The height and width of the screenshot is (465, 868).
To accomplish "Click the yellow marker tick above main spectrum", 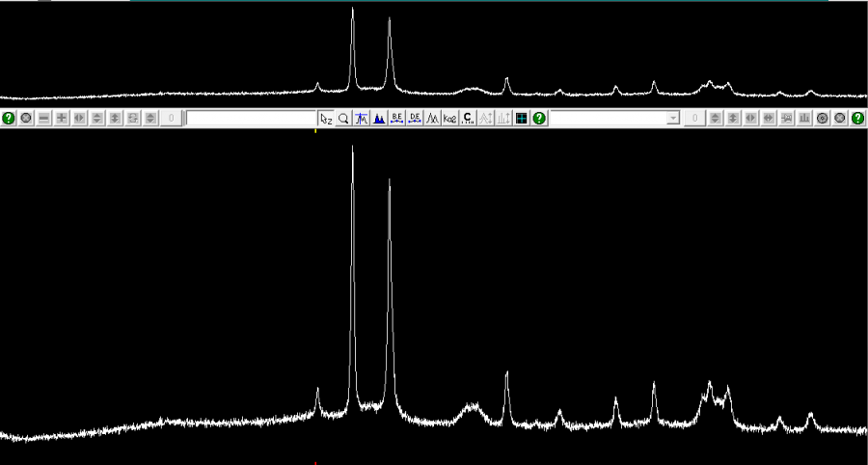I will [315, 131].
